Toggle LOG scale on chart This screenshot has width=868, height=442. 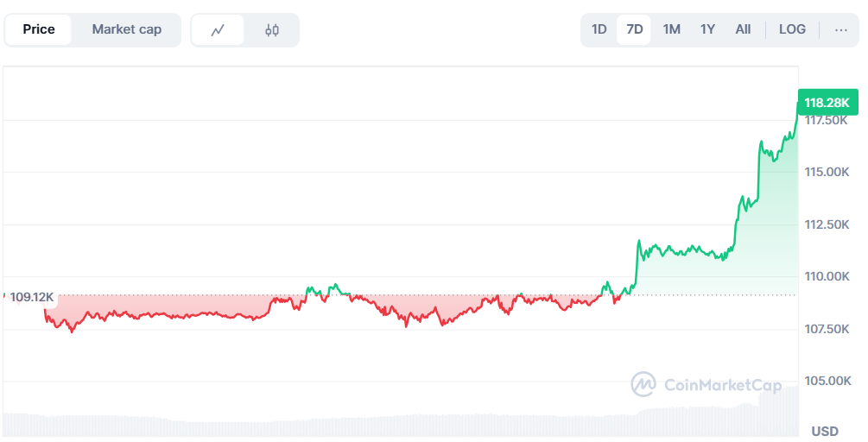792,29
